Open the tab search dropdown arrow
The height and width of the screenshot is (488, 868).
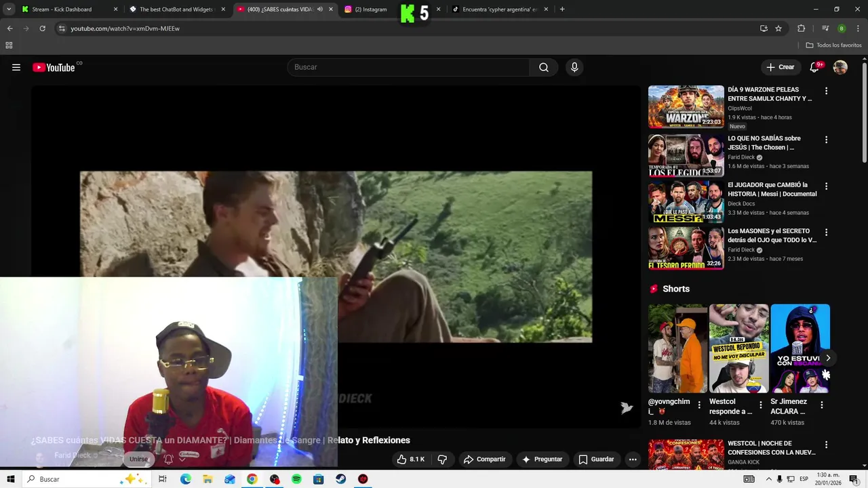pyautogui.click(x=9, y=9)
